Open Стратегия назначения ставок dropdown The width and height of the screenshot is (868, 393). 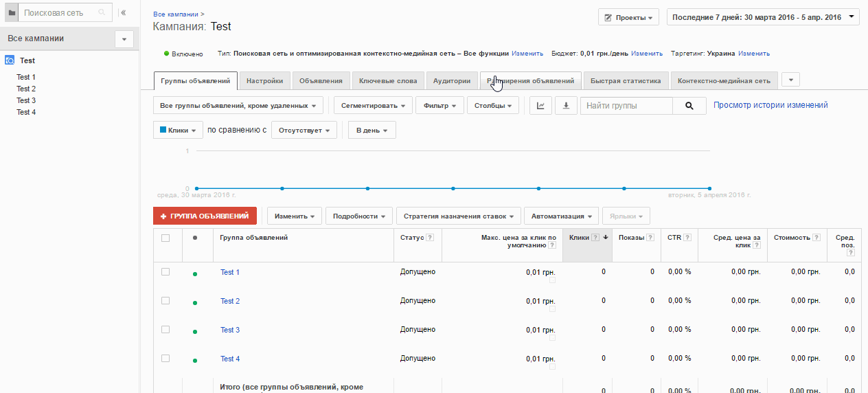click(x=459, y=216)
